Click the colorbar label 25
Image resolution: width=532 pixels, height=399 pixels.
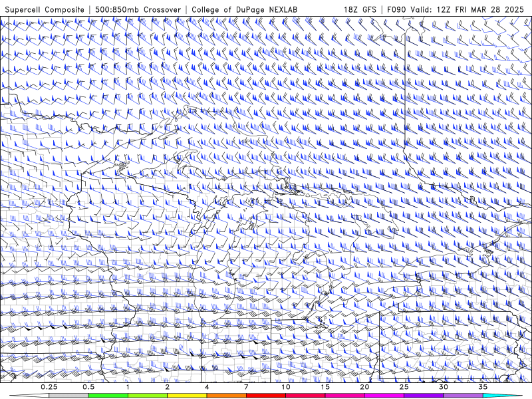pyautogui.click(x=404, y=387)
